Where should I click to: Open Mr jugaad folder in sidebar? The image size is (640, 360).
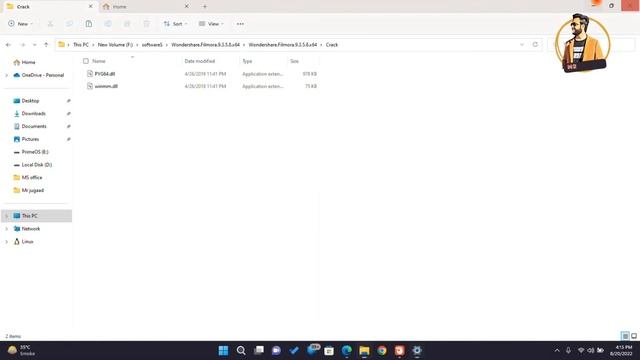click(32, 191)
